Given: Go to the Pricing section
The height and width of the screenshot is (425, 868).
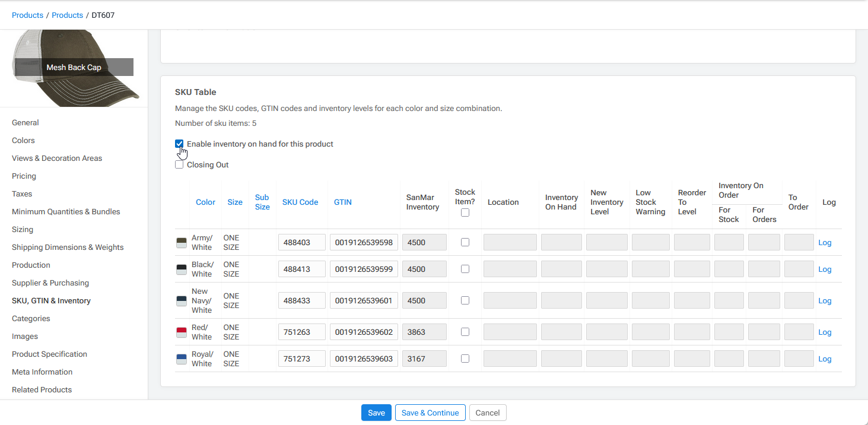Looking at the screenshot, I should (x=24, y=176).
